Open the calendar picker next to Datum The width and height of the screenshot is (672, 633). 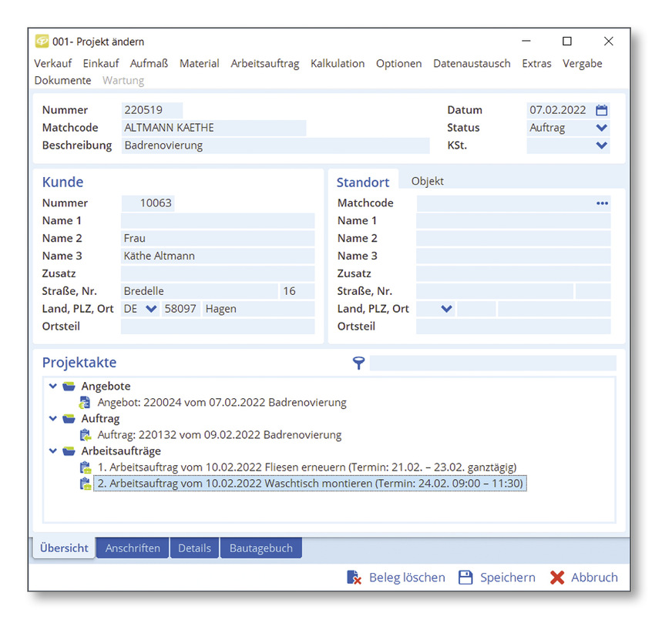pyautogui.click(x=601, y=109)
